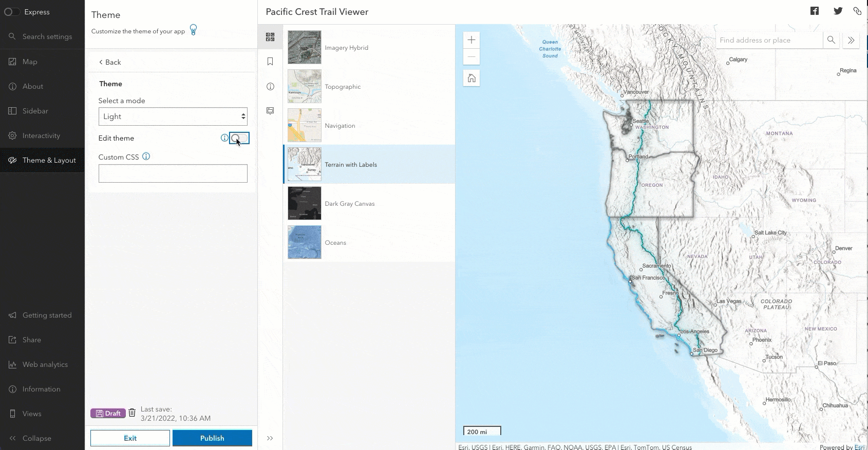Open the Sidebar settings section
The height and width of the screenshot is (450, 868).
point(42,111)
